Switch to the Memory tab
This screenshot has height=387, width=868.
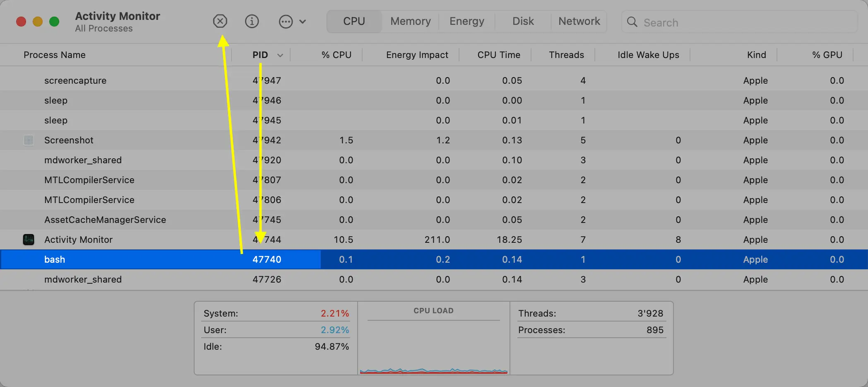pos(410,21)
